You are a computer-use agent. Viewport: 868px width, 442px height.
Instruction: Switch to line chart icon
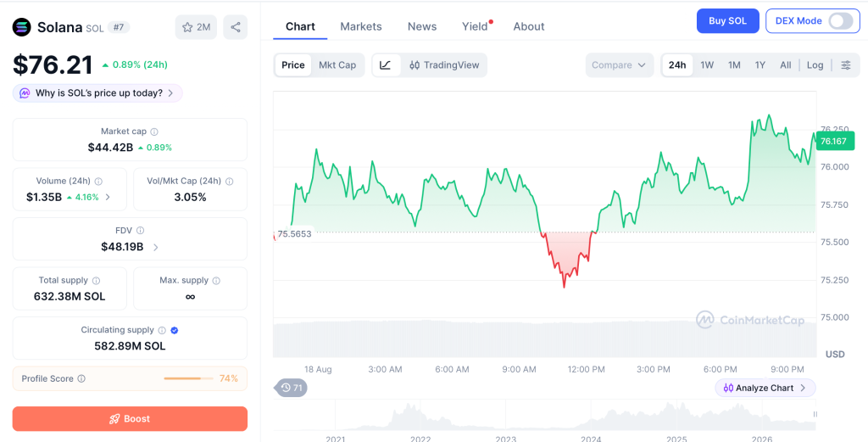point(386,64)
